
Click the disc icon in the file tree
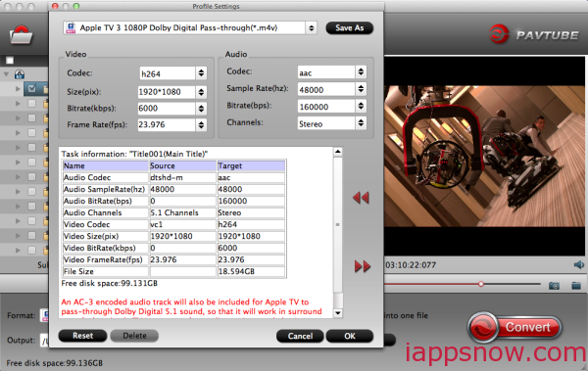[x=20, y=74]
